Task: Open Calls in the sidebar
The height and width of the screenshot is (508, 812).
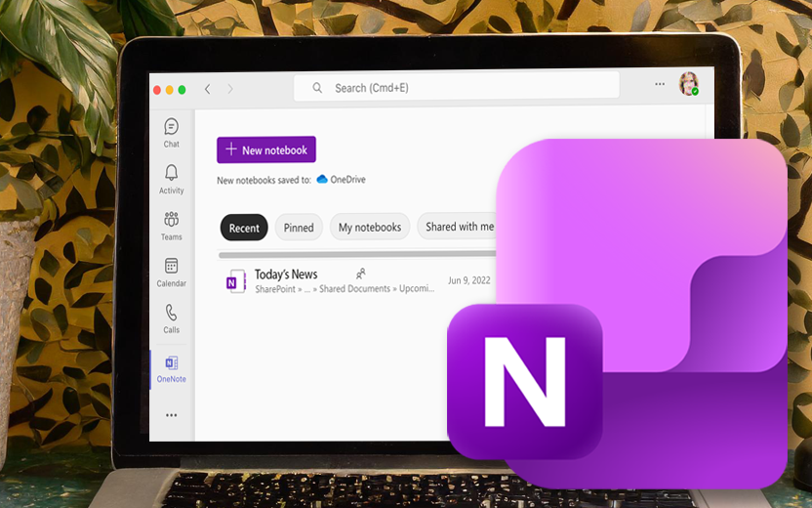Action: [x=172, y=318]
